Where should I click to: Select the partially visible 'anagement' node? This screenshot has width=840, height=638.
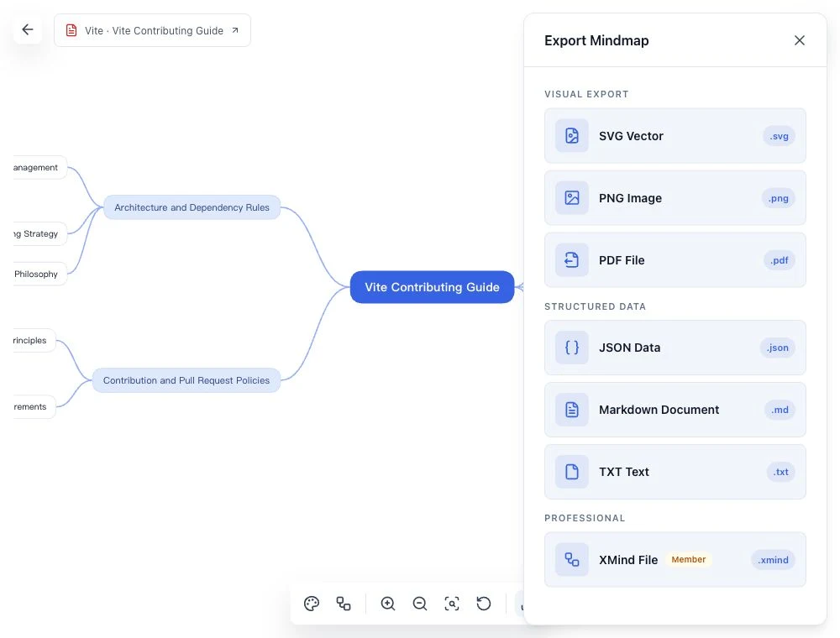(39, 168)
